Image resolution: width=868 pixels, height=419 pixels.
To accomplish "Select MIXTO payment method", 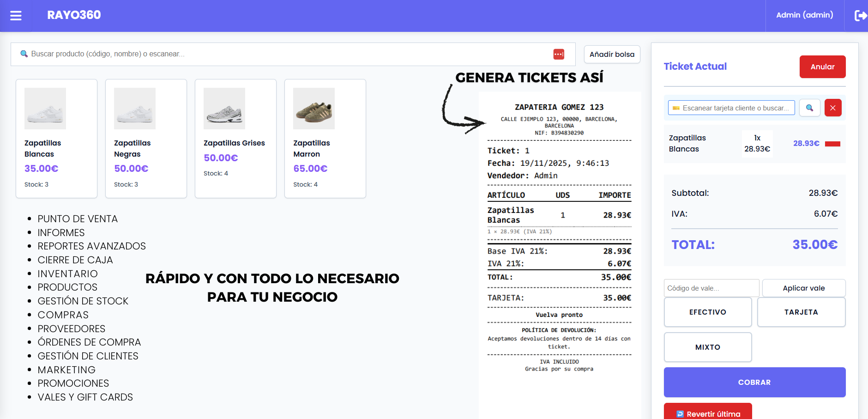I will click(707, 347).
